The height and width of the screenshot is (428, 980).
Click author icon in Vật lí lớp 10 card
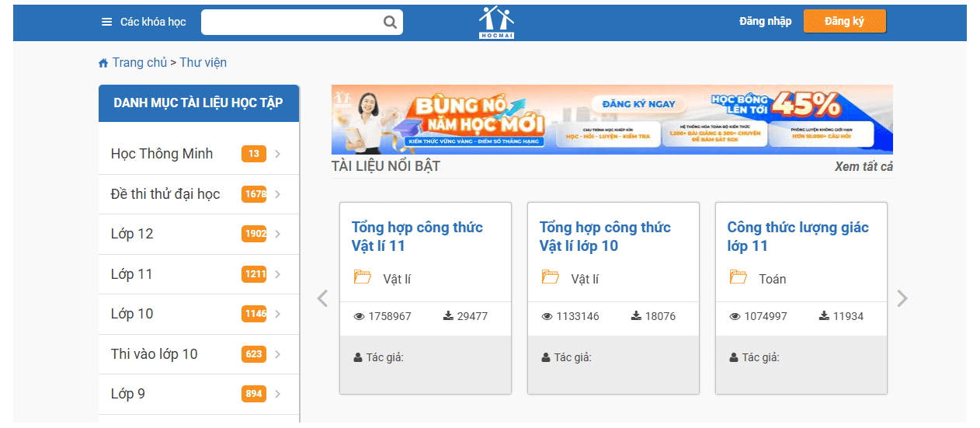[x=546, y=358]
